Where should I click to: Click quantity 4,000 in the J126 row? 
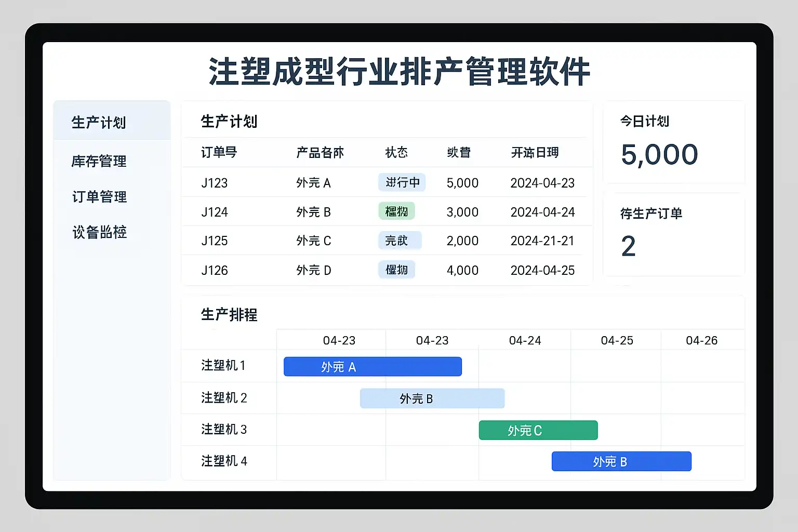click(x=462, y=270)
